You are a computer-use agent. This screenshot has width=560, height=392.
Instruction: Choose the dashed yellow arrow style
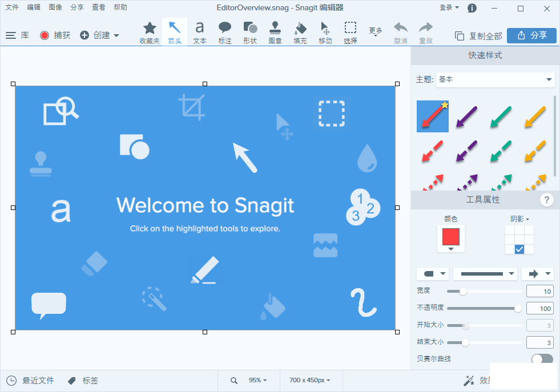coord(535,151)
